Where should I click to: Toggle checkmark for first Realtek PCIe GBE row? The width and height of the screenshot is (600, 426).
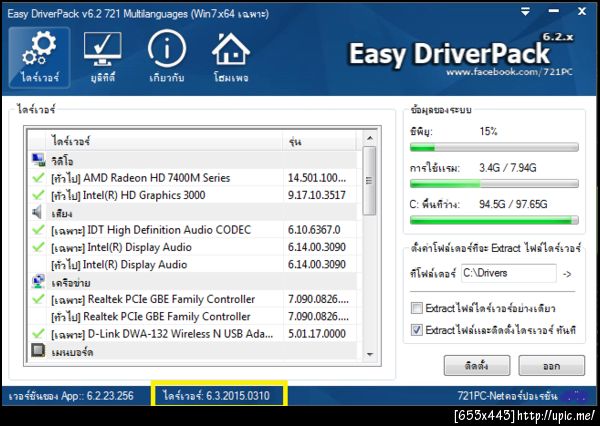tap(38, 299)
